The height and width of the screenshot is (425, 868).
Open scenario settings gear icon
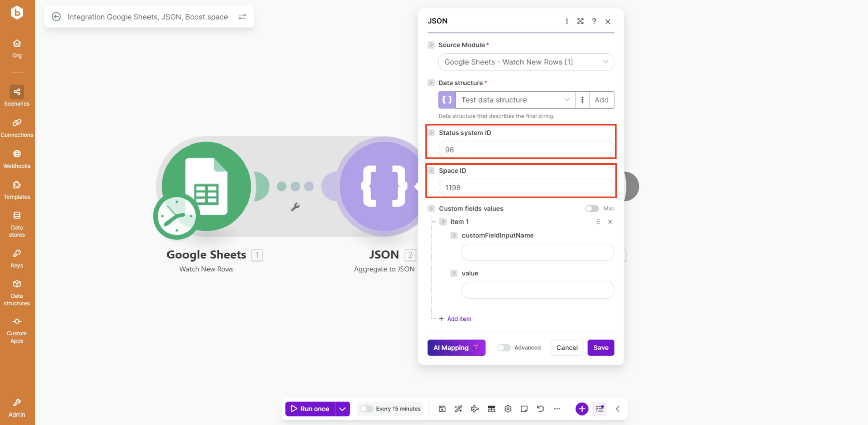508,409
